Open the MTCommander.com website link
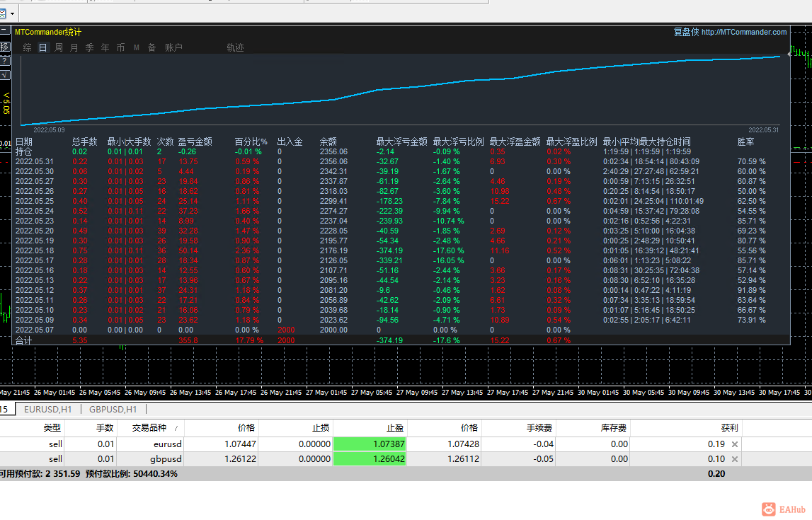 click(743, 32)
